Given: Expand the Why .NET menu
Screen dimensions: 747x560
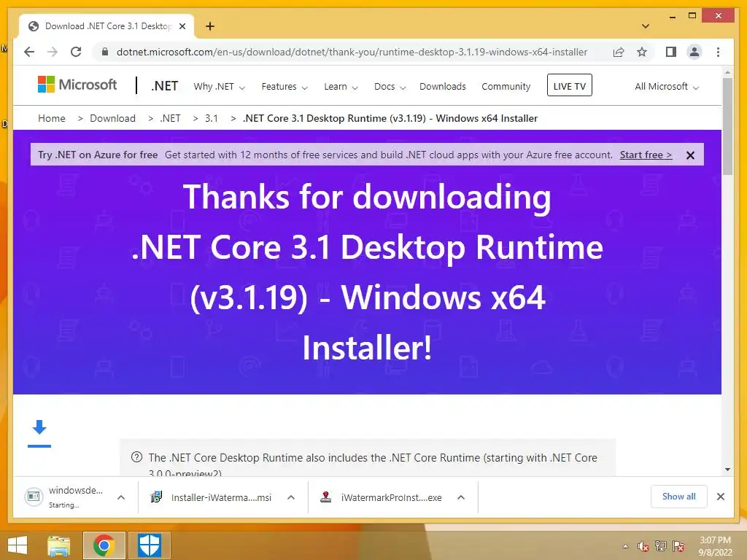Looking at the screenshot, I should tap(219, 87).
